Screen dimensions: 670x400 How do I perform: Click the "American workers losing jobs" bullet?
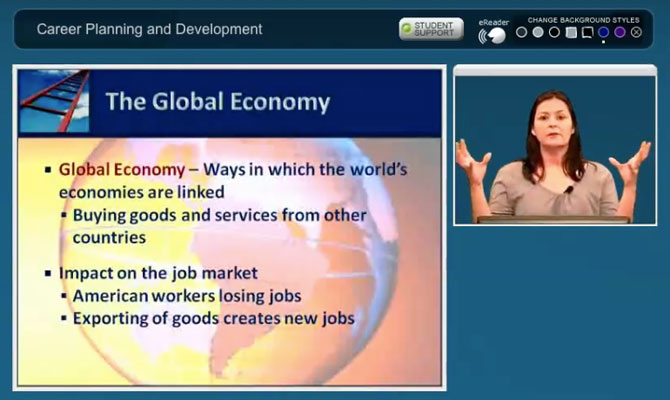click(x=187, y=296)
